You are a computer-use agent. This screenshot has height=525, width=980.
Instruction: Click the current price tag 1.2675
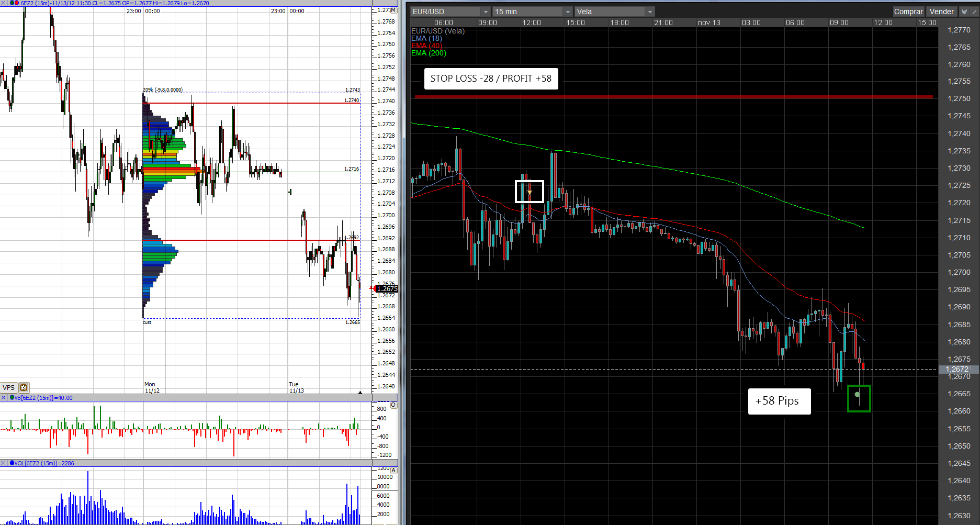pyautogui.click(x=387, y=288)
